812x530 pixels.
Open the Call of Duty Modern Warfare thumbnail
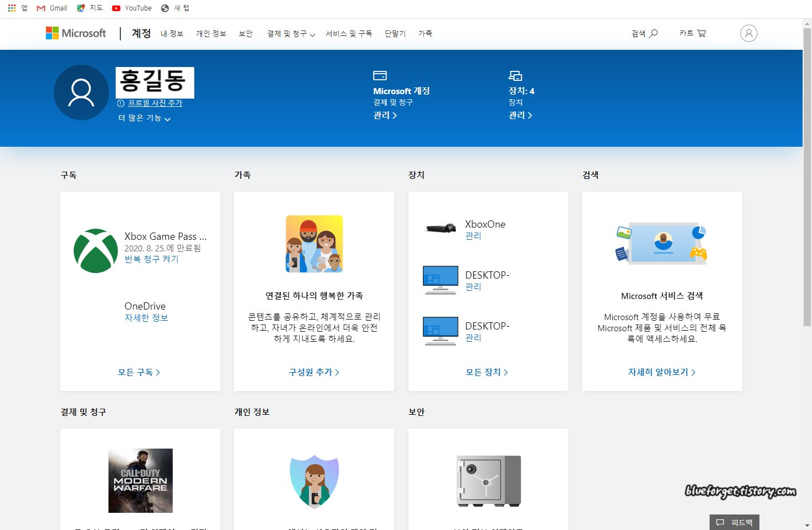[141, 481]
